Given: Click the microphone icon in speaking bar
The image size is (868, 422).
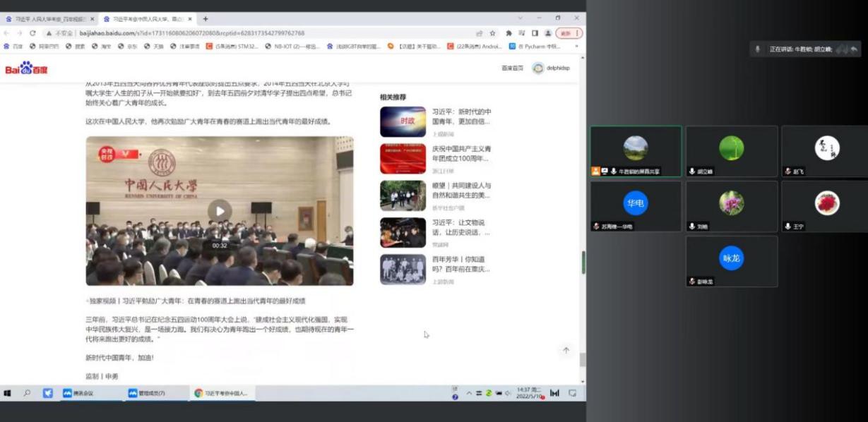Looking at the screenshot, I should point(758,49).
